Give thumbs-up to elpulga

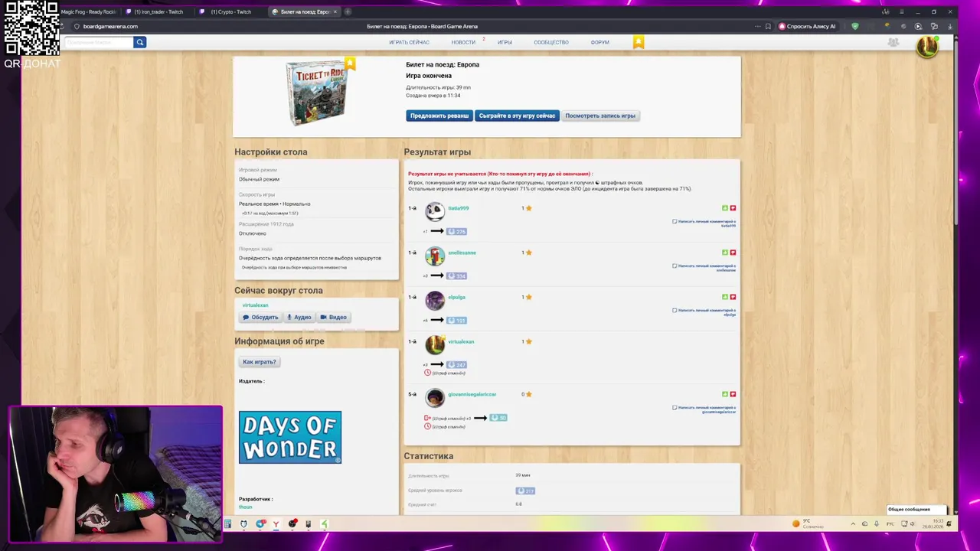click(725, 297)
